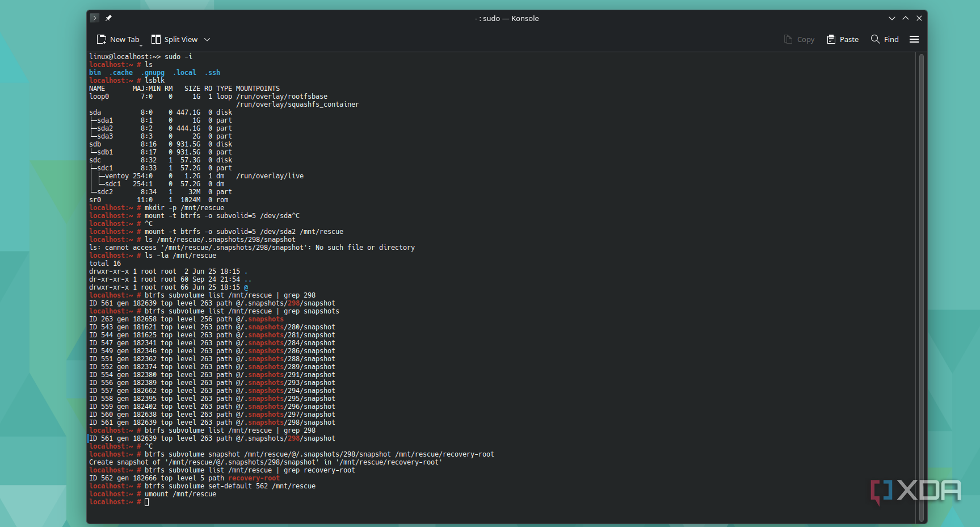This screenshot has width=980, height=527.
Task: Click the '.ssh' directory name
Action: 212,73
